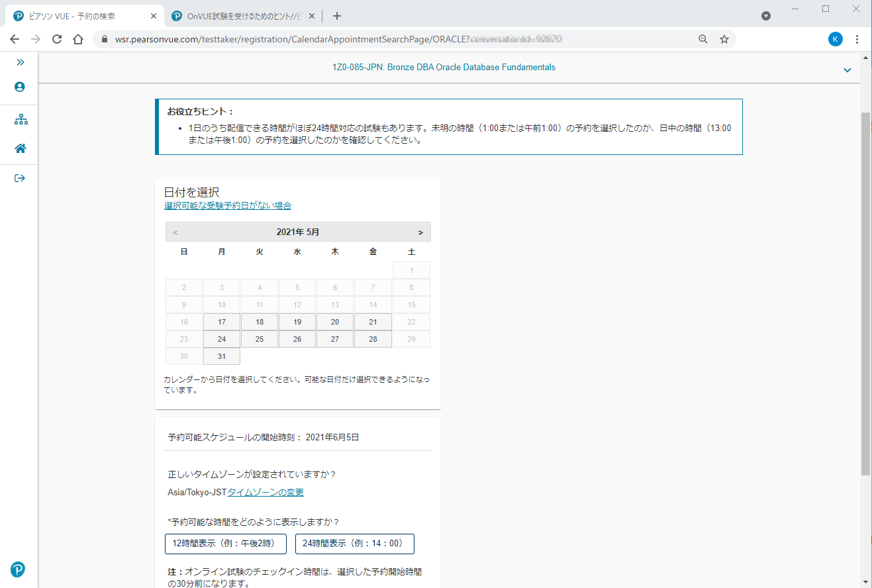The image size is (872, 588).
Task: Go to the home icon in sidebar
Action: (x=20, y=148)
